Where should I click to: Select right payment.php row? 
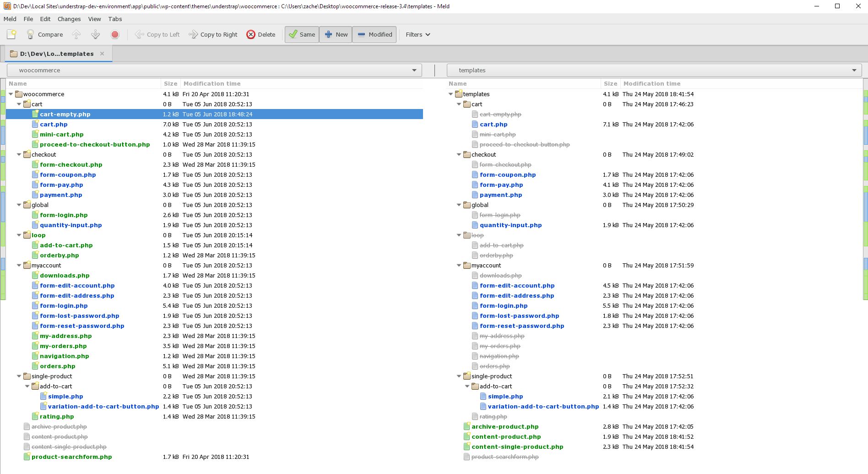point(655,195)
